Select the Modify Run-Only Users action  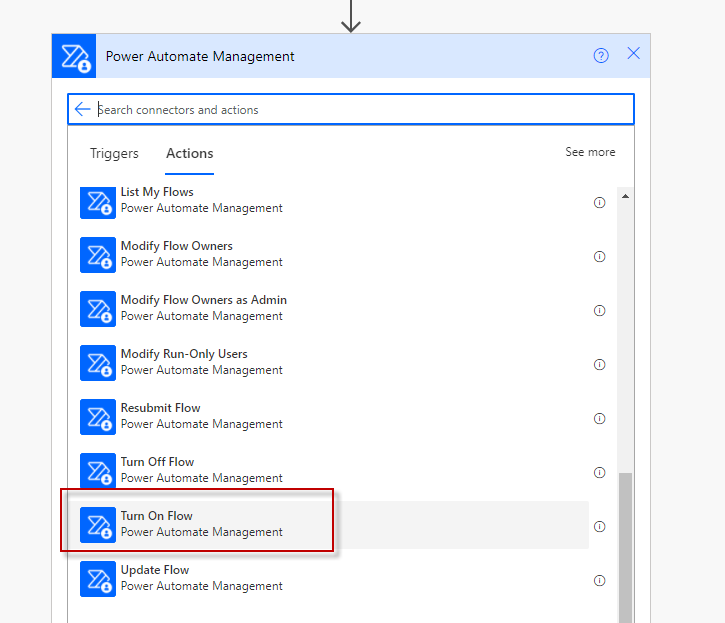tap(334, 363)
